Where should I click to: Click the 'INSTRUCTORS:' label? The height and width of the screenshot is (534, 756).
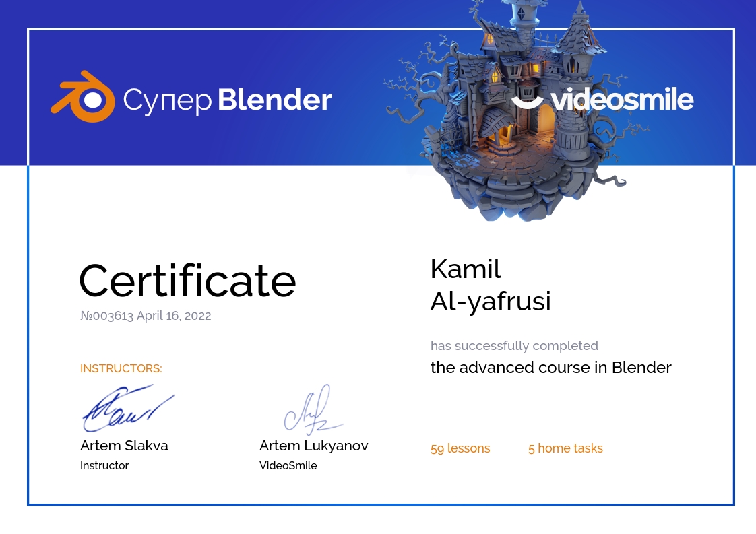click(121, 368)
